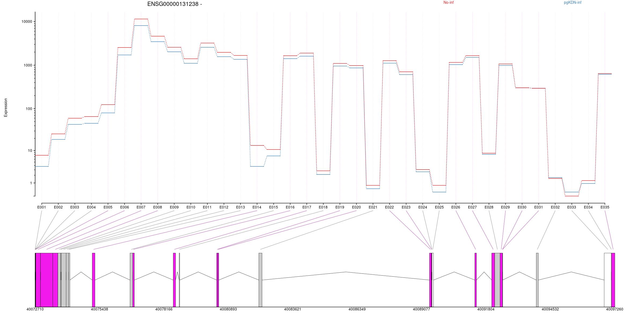Image resolution: width=644 pixels, height=322 pixels.
Task: Click exon label E012
Action: tap(224, 207)
